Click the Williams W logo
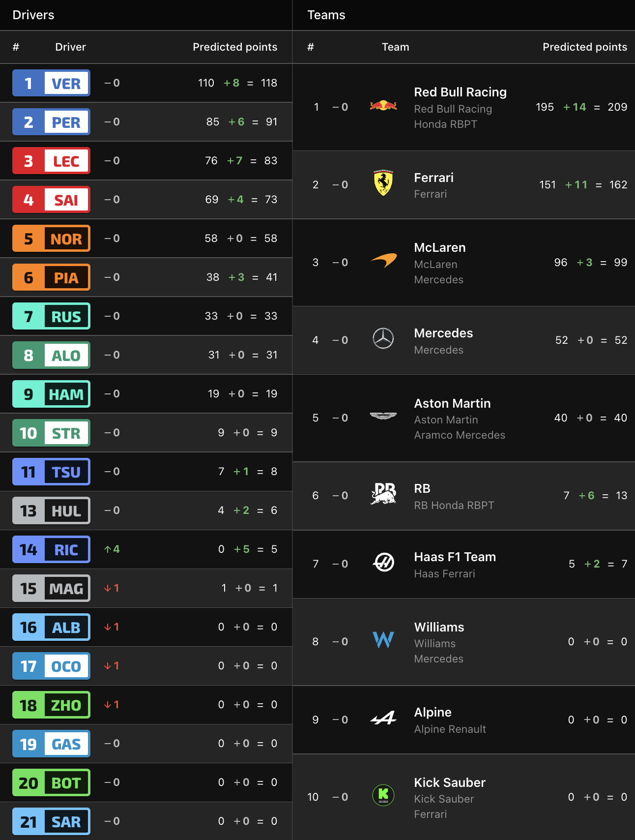This screenshot has width=635, height=840. point(383,640)
